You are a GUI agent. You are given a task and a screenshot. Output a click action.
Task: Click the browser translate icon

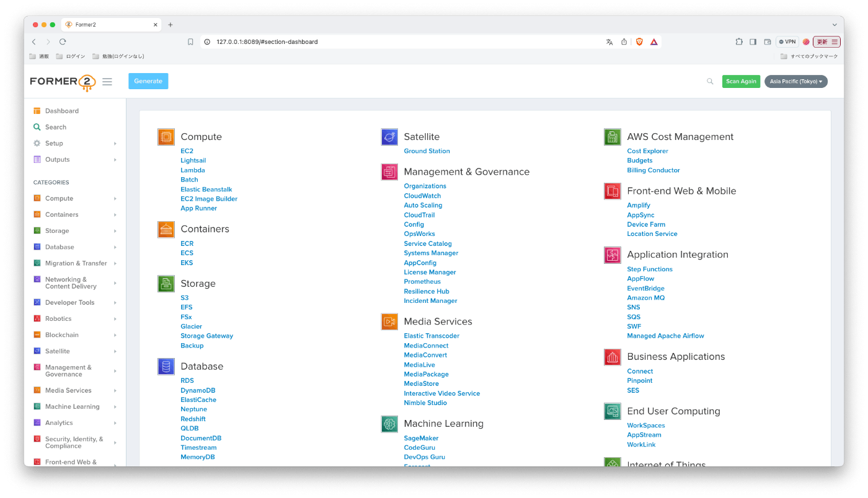point(609,42)
